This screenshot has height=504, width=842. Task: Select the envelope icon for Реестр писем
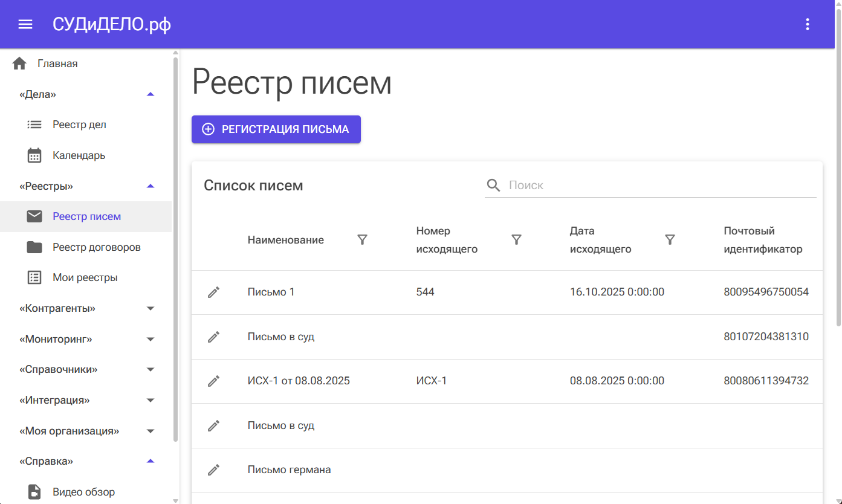(33, 215)
